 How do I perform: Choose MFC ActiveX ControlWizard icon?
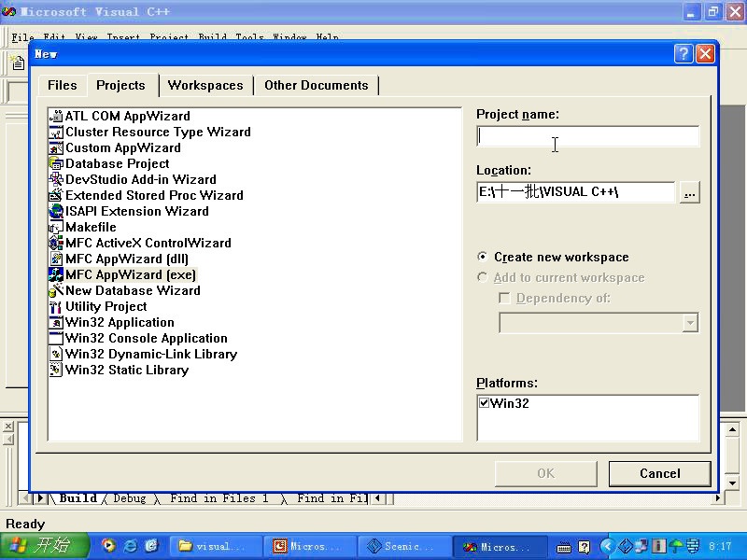tap(56, 243)
